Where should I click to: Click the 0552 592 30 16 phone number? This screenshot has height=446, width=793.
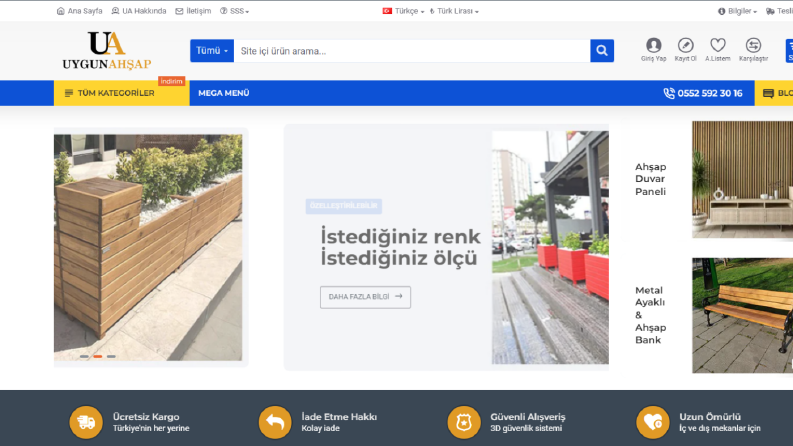710,93
